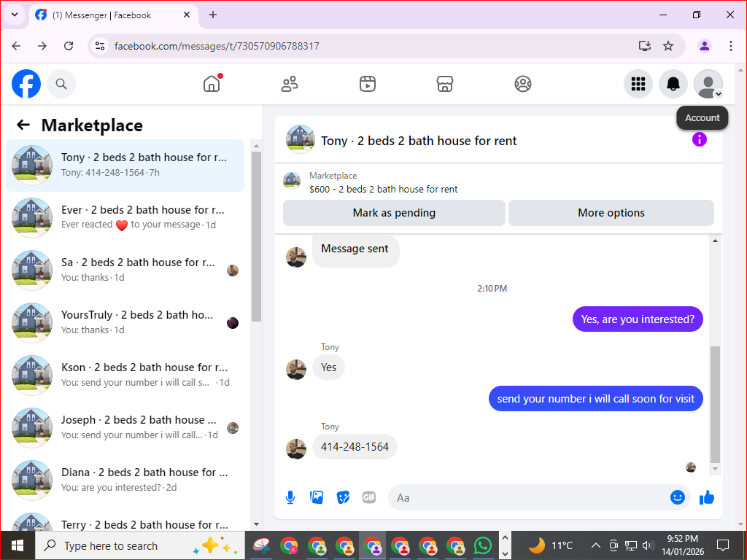Open Chrome profile icon
This screenshot has height=560, width=747.
click(x=704, y=46)
